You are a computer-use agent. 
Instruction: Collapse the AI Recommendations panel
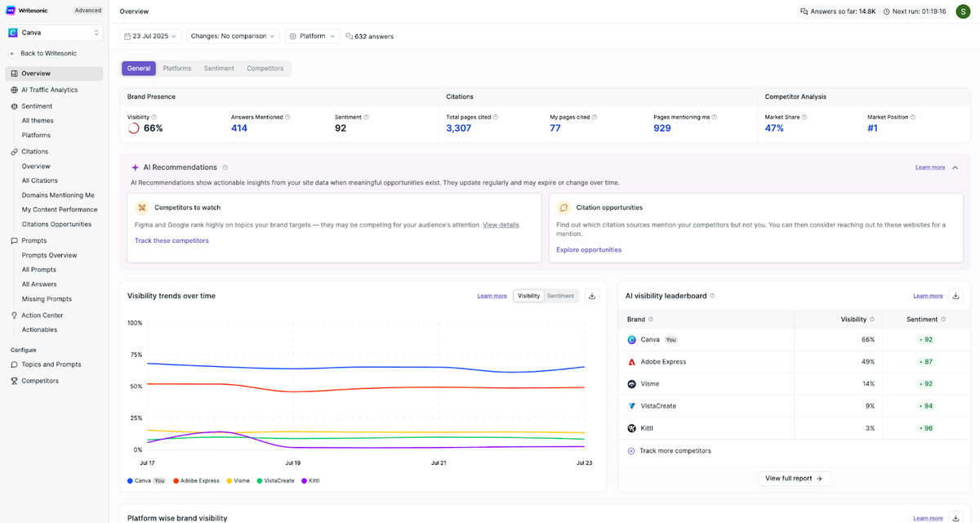955,168
